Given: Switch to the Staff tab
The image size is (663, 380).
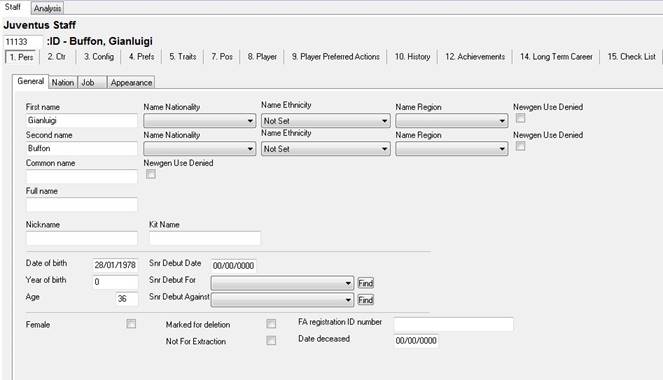Looking at the screenshot, I should [x=13, y=7].
